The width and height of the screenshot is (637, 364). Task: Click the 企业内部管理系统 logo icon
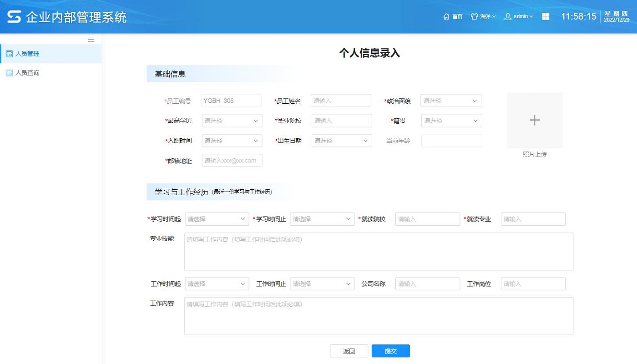click(14, 16)
